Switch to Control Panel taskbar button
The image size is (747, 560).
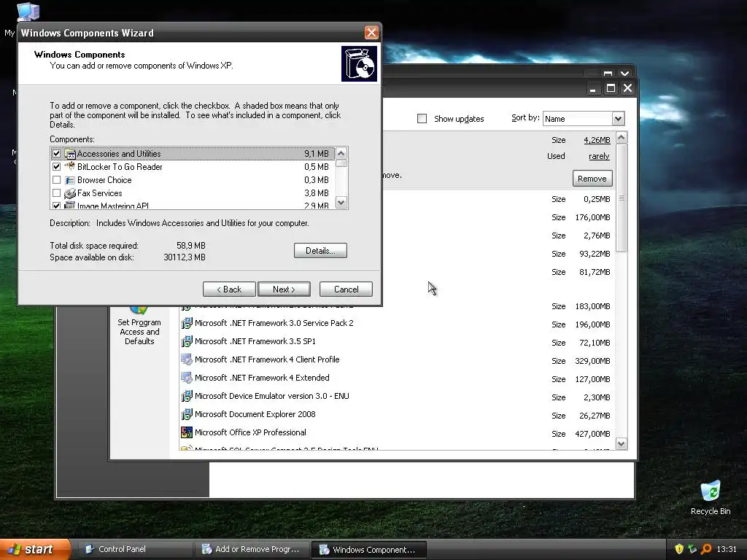point(134,550)
